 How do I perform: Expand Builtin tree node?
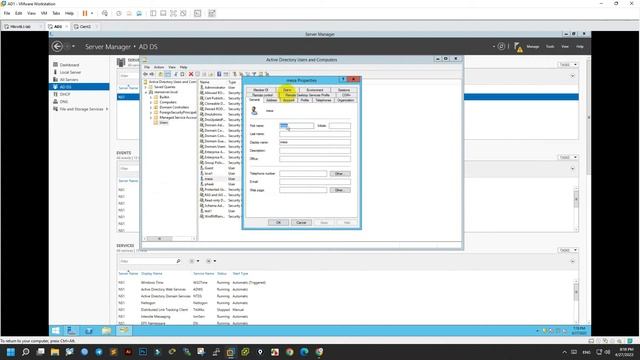(x=151, y=98)
